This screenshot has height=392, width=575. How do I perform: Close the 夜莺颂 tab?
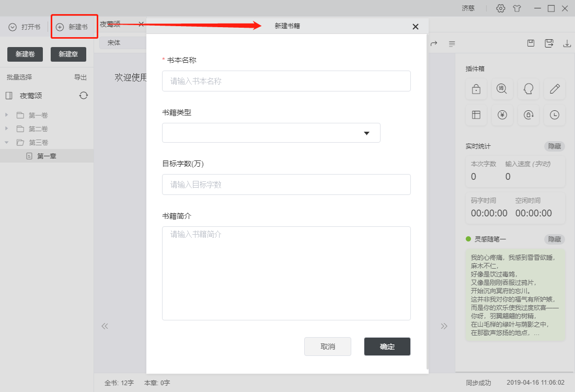141,24
